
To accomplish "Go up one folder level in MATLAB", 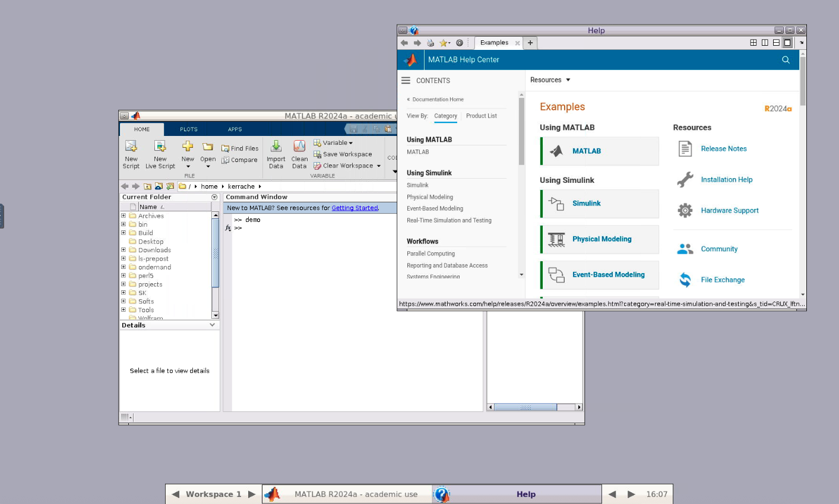I will [148, 186].
